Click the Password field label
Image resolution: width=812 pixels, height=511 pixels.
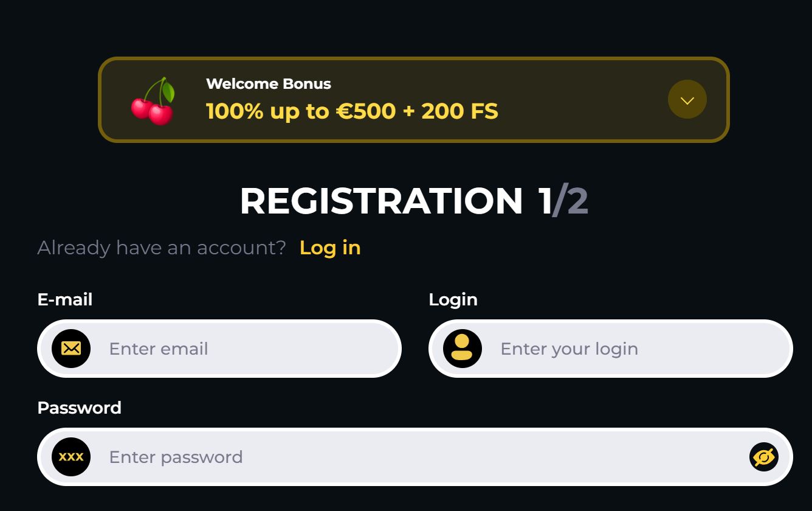point(79,408)
